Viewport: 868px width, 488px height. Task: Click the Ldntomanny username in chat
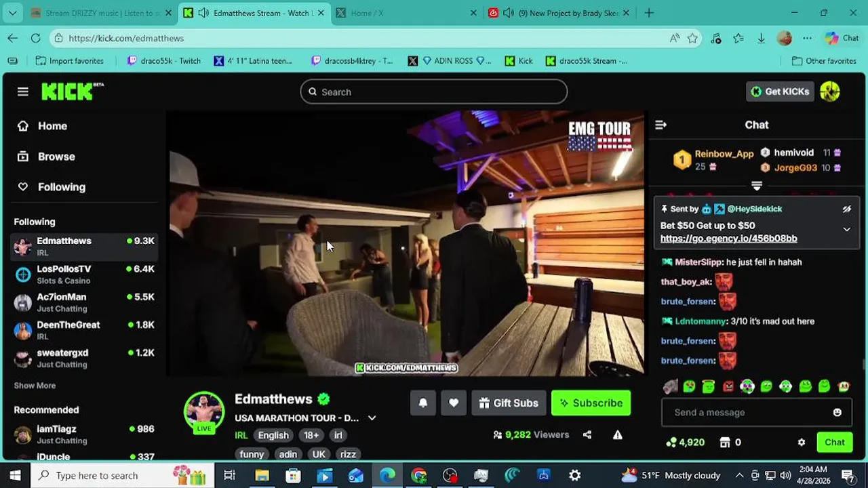point(701,321)
